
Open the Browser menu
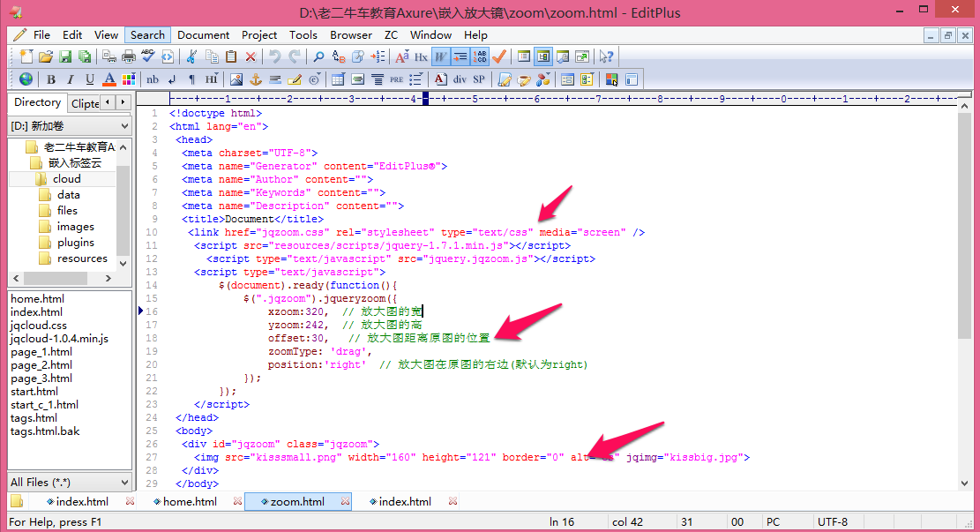coord(351,35)
